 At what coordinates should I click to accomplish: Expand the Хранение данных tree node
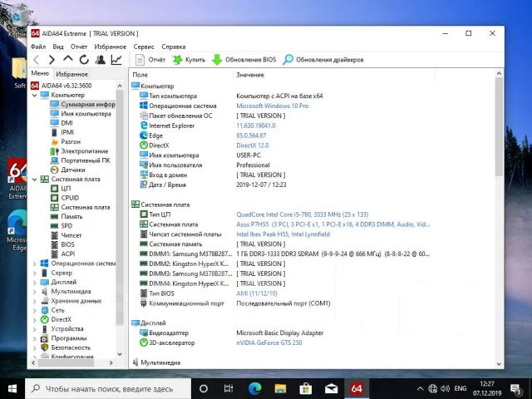35,301
